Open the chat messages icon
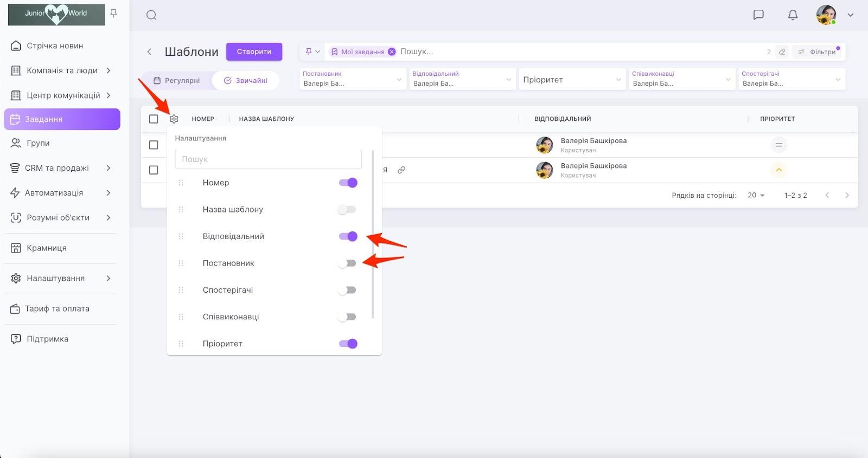868x458 pixels. pyautogui.click(x=758, y=15)
